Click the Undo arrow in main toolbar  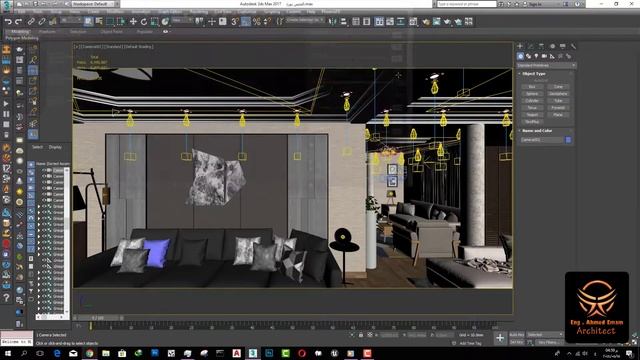[x=8, y=22]
